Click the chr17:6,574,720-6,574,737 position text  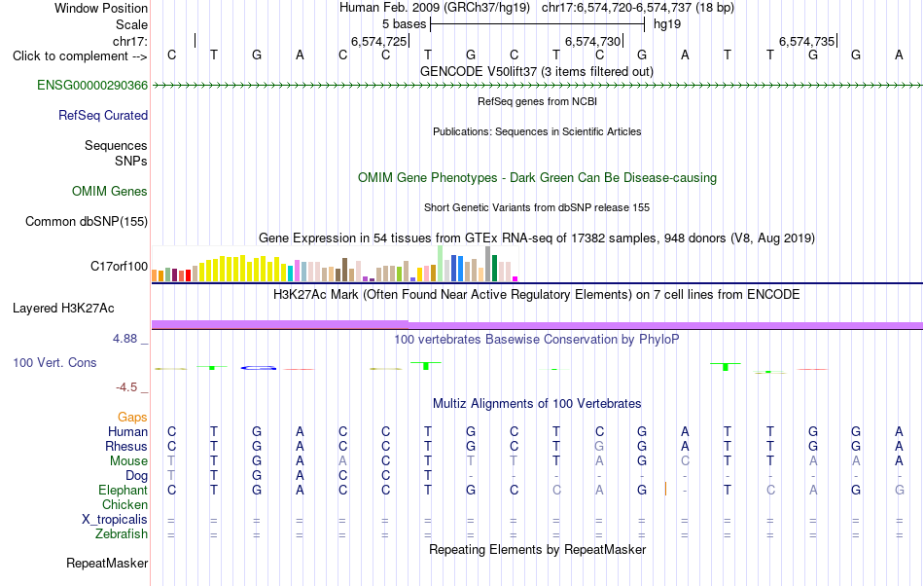coord(638,8)
